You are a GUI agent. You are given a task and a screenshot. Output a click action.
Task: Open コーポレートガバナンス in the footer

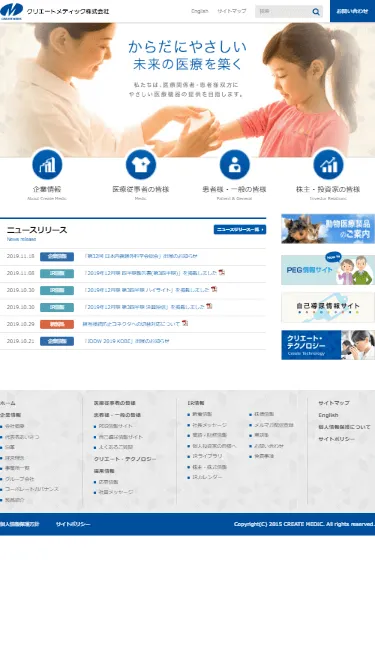[x=32, y=489]
